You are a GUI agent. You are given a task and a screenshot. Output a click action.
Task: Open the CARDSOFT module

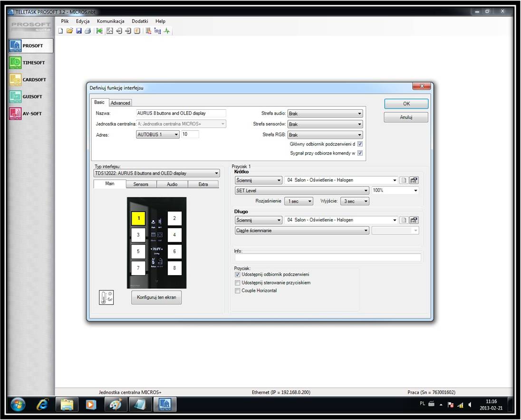[x=30, y=80]
